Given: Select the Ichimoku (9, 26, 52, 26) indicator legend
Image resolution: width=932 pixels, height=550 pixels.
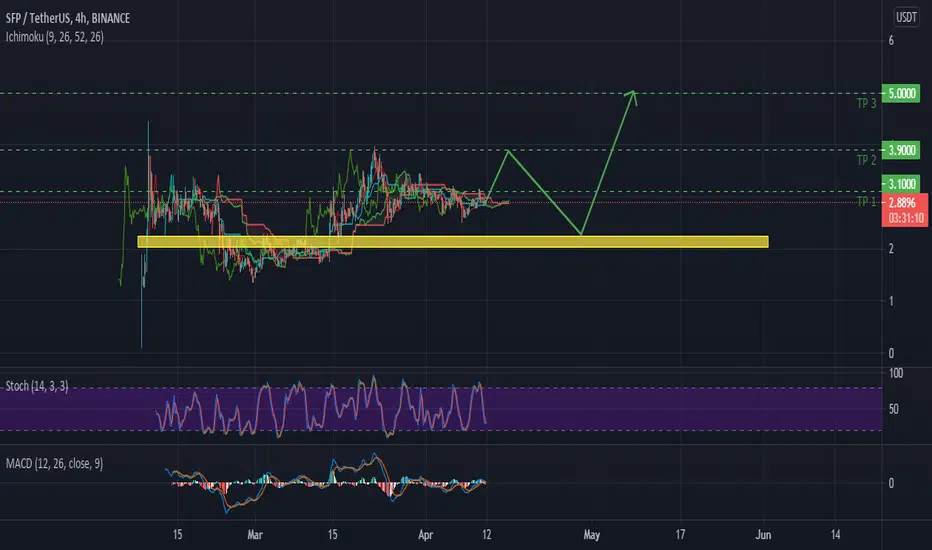Looking at the screenshot, I should click(x=55, y=37).
